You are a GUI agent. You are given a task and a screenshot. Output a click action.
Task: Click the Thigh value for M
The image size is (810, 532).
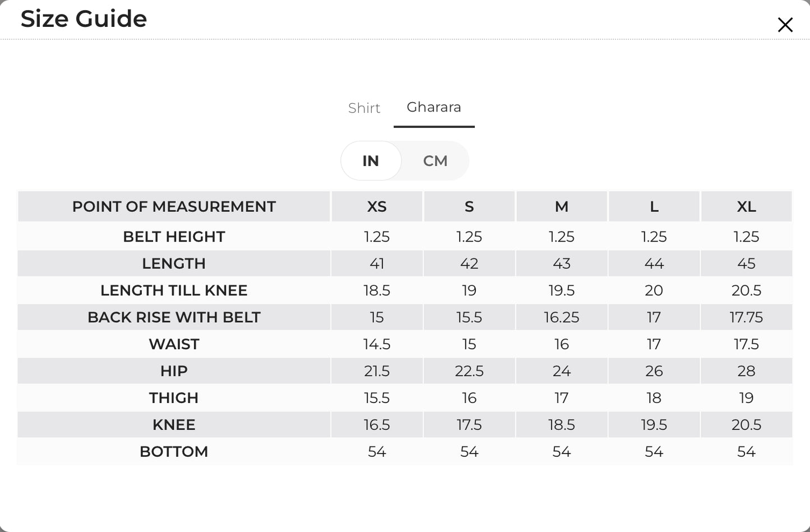click(x=562, y=398)
